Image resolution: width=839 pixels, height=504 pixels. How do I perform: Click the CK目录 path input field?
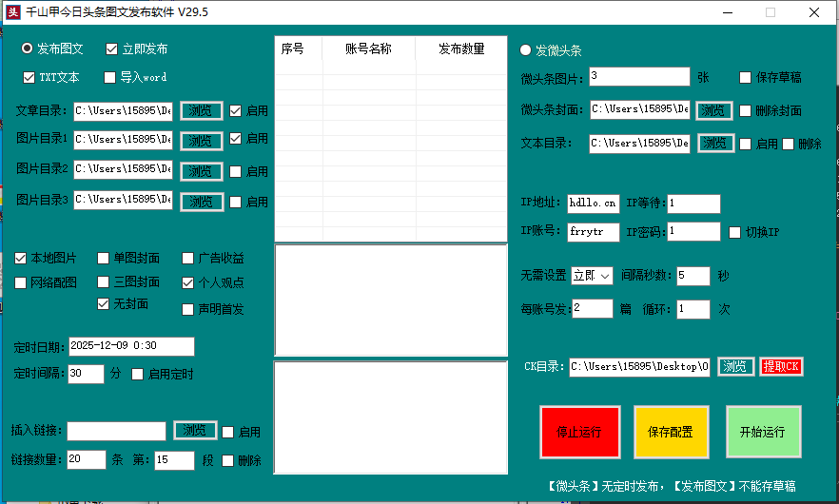pos(639,367)
